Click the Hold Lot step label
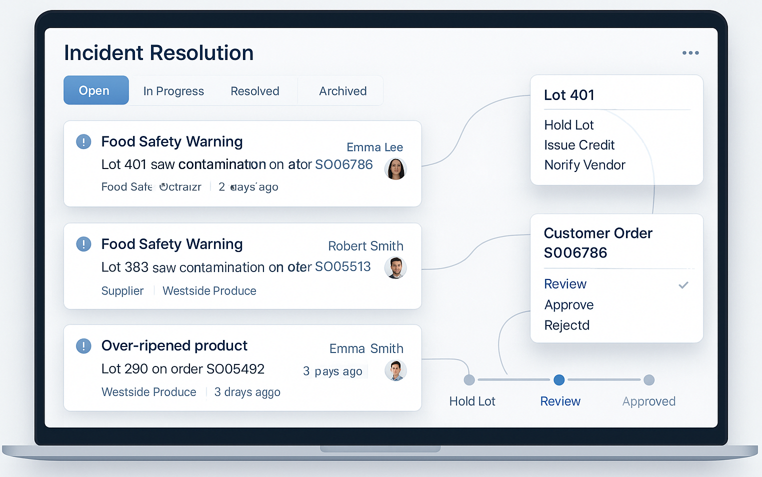Image resolution: width=762 pixels, height=477 pixels. pos(472,401)
